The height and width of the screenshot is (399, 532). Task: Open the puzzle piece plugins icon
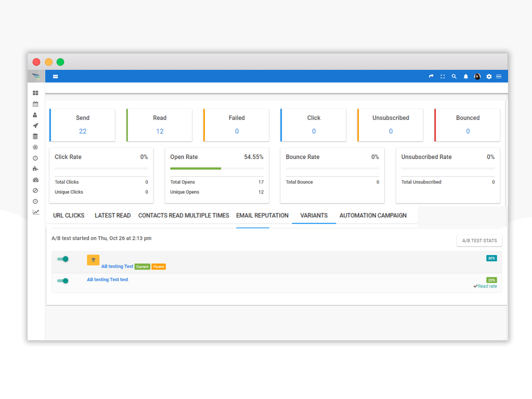click(35, 169)
